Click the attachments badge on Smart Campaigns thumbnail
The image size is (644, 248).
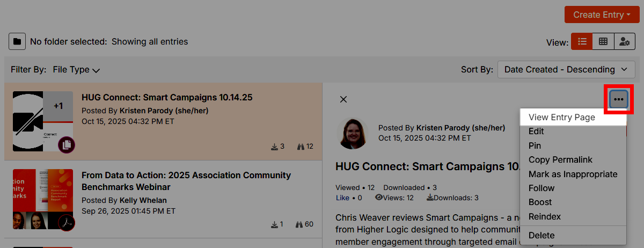point(67,144)
